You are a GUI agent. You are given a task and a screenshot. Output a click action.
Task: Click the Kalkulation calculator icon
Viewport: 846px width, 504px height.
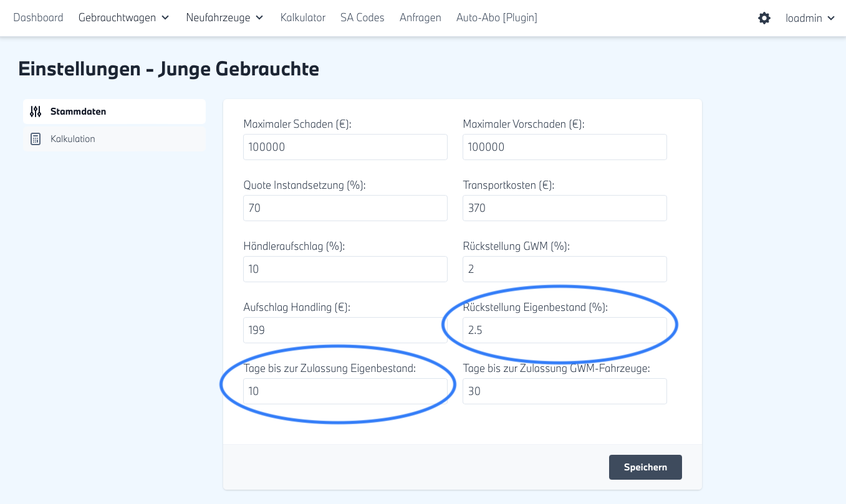(36, 139)
